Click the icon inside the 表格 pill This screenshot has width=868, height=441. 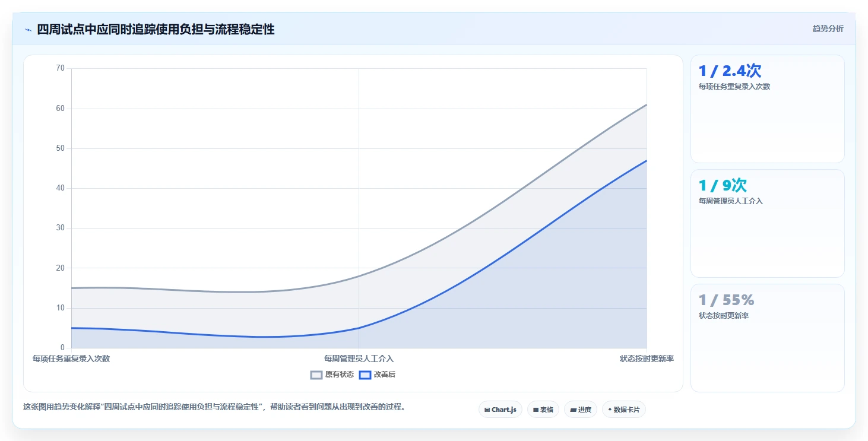pyautogui.click(x=536, y=410)
